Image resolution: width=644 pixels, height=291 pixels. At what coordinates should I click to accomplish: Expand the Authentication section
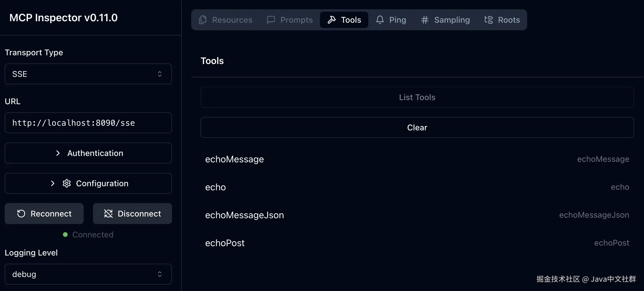(88, 153)
